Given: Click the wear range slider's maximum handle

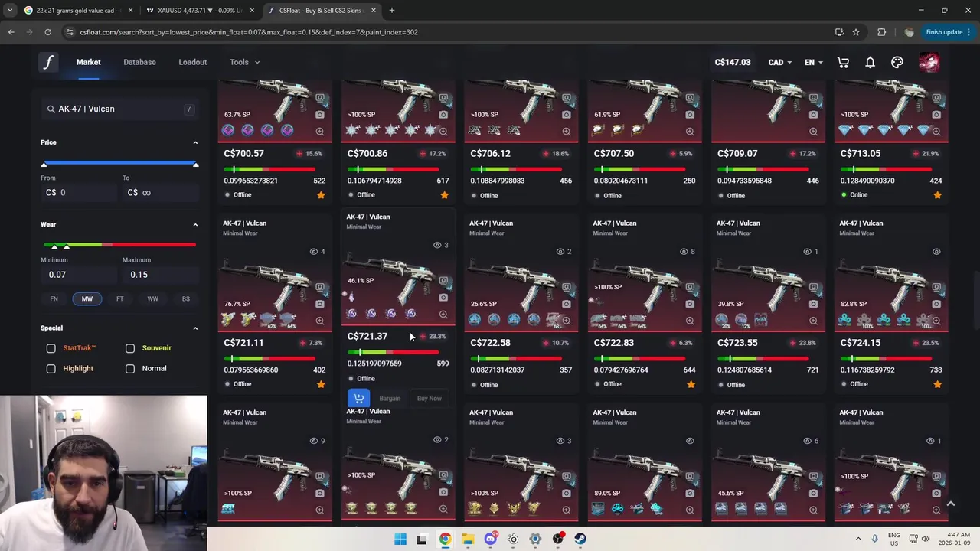Looking at the screenshot, I should point(67,246).
